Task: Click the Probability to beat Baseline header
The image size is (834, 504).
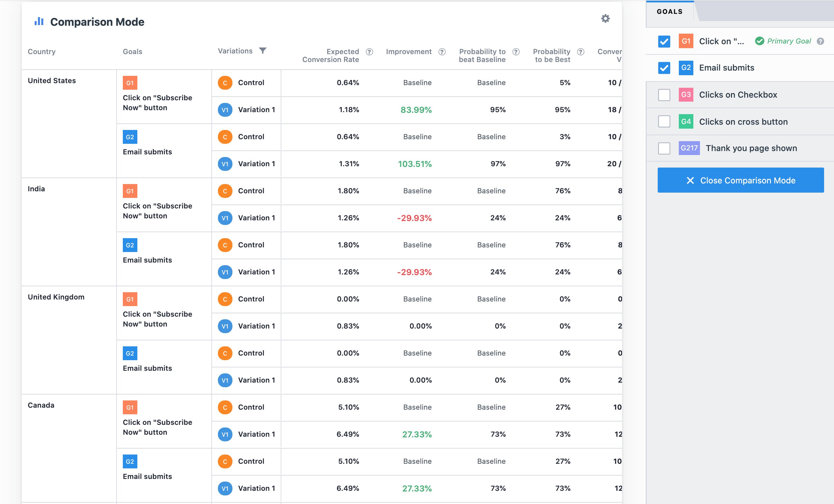Action: (482, 55)
